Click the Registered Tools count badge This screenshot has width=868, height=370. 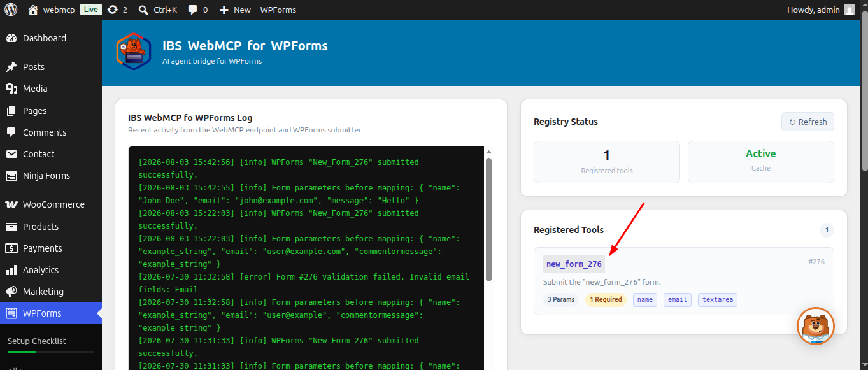[827, 230]
